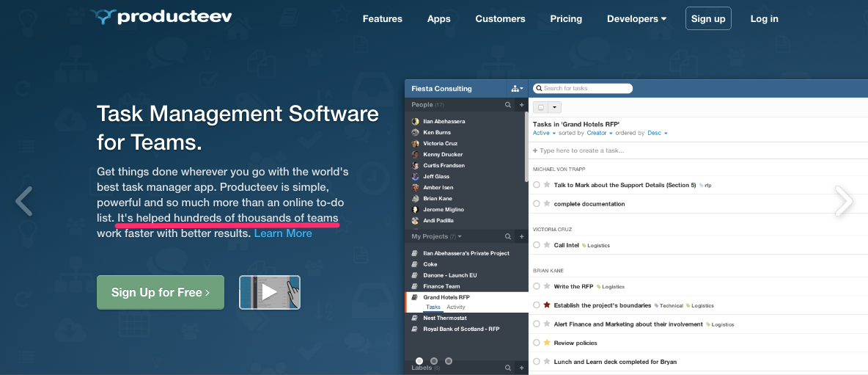The image size is (868, 375).
Task: Mark Talk to Mark about Support Details complete
Action: [537, 185]
